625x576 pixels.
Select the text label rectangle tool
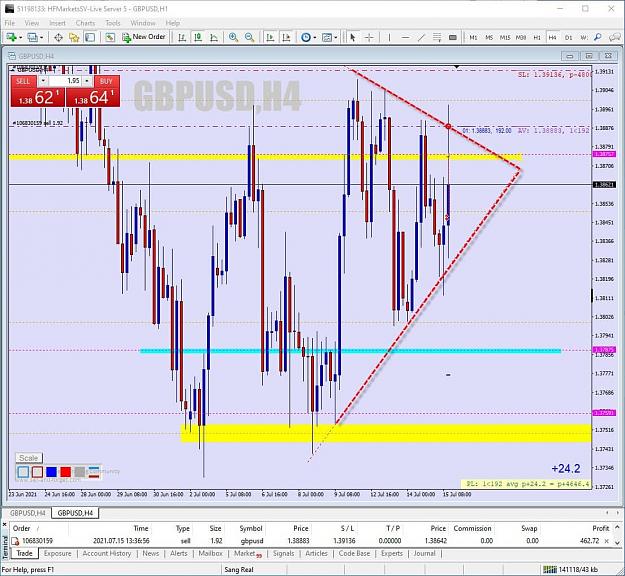[x=453, y=37]
